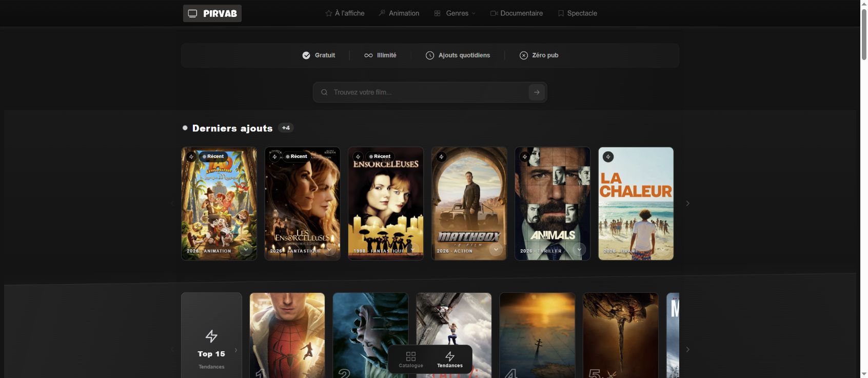Expand details on the Matchbox poster chevron

tap(496, 249)
